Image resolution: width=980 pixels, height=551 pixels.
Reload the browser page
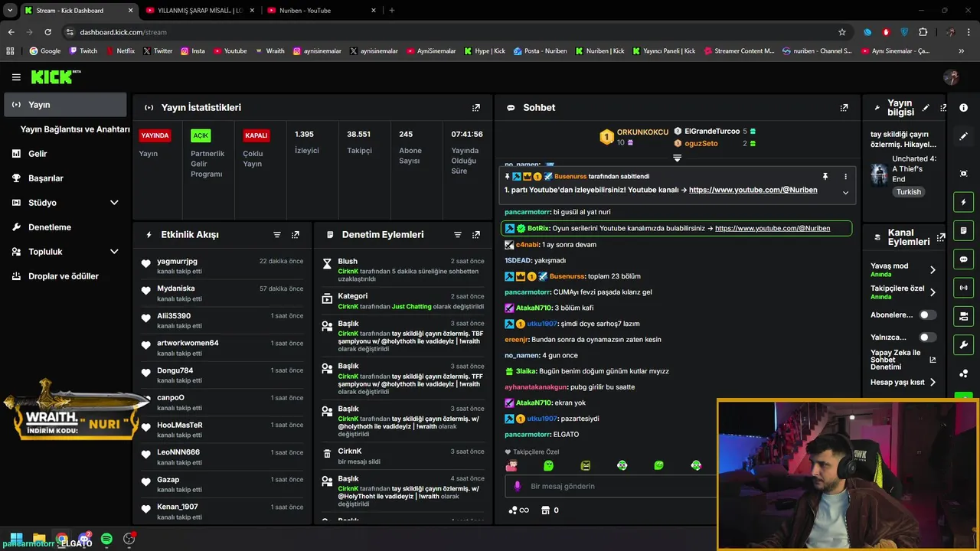pos(47,32)
